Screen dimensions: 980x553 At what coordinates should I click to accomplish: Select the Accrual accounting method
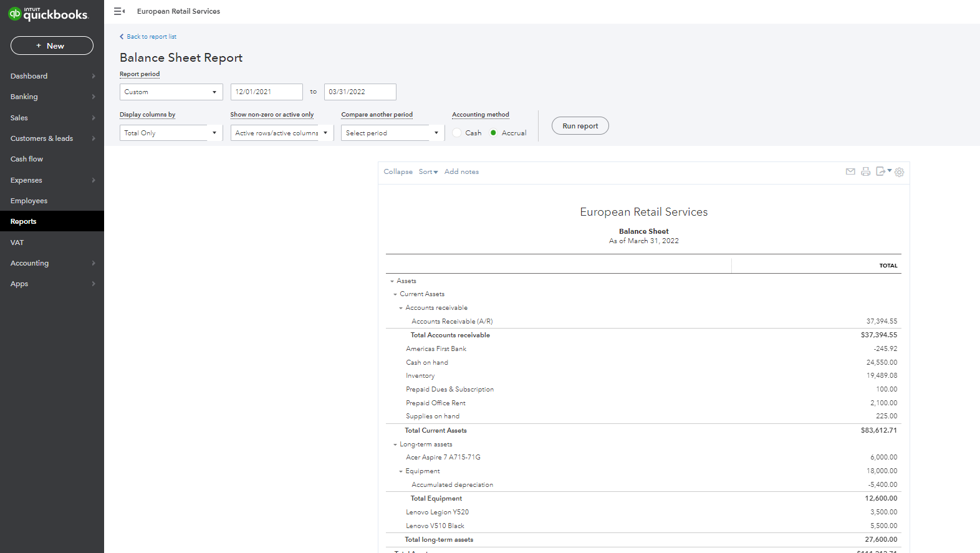[x=493, y=133]
